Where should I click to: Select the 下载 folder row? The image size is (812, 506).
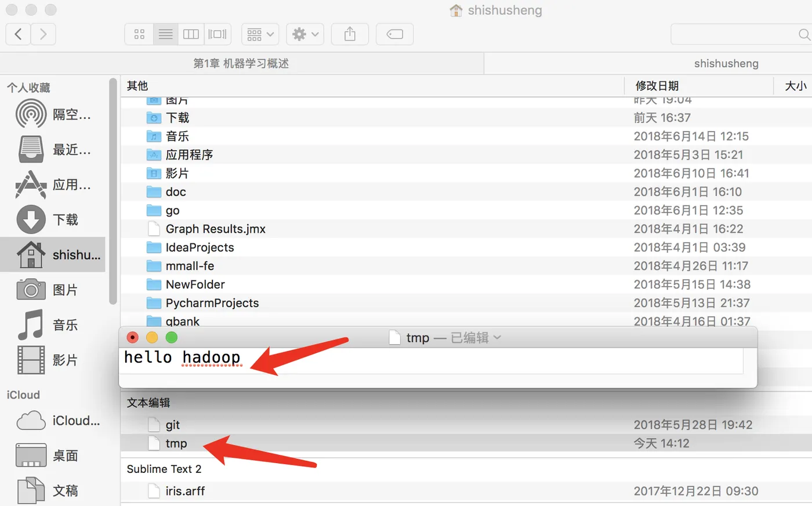pyautogui.click(x=466, y=118)
